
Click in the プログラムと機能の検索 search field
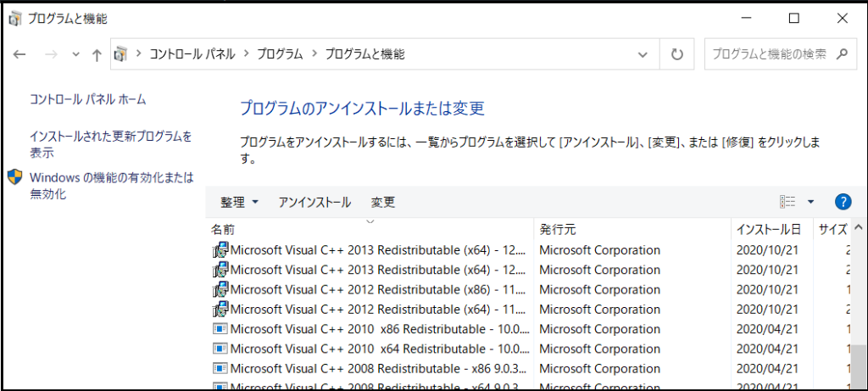coord(768,54)
